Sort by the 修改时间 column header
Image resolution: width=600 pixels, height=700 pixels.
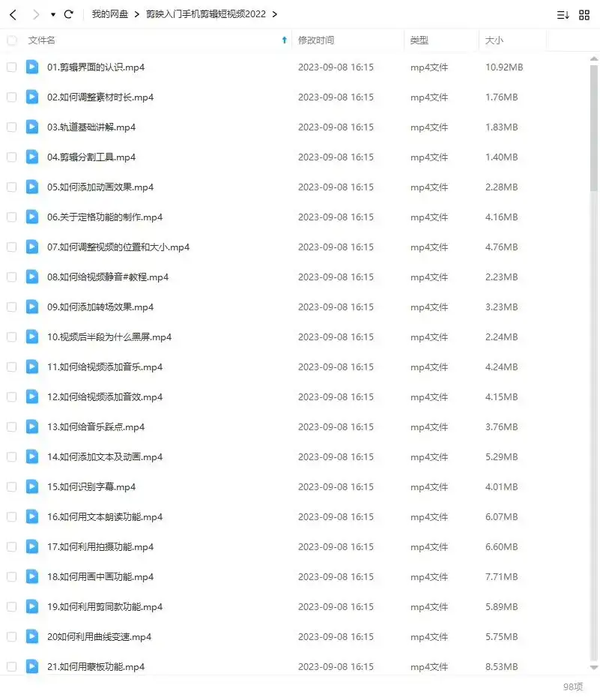tap(316, 40)
